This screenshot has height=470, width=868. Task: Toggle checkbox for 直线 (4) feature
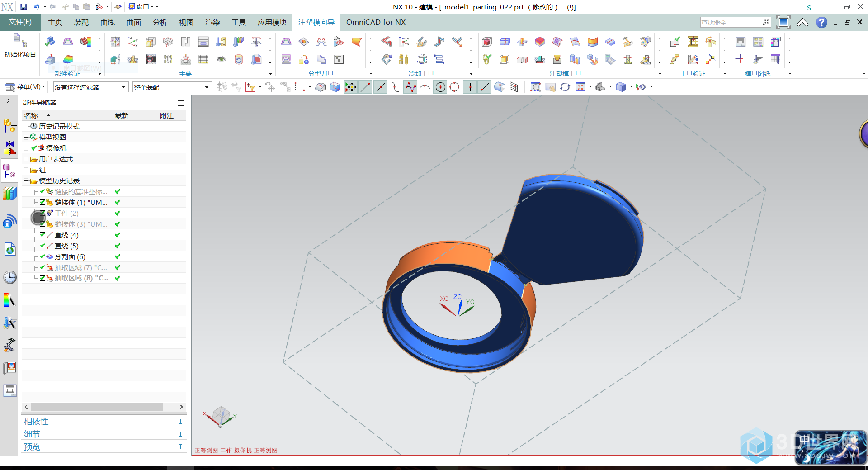coord(42,235)
